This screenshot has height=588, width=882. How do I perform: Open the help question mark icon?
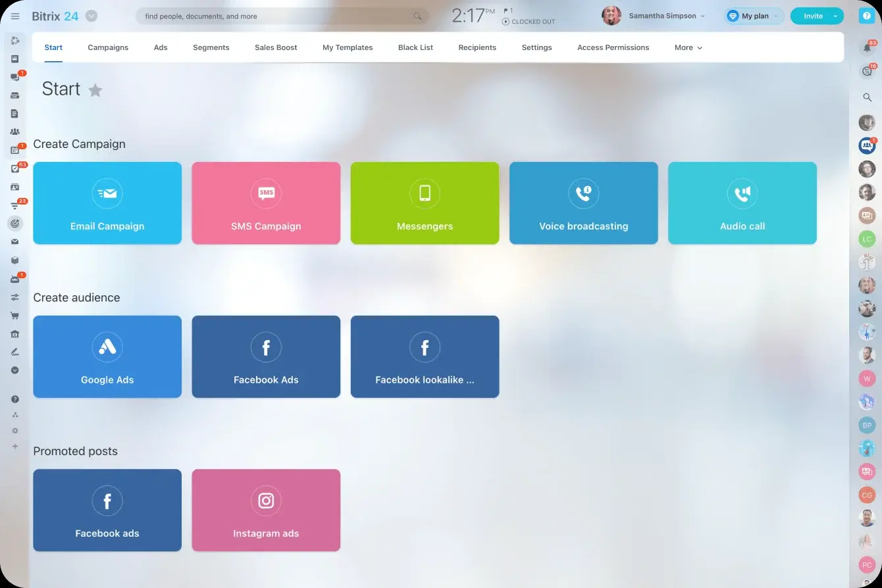tap(867, 16)
